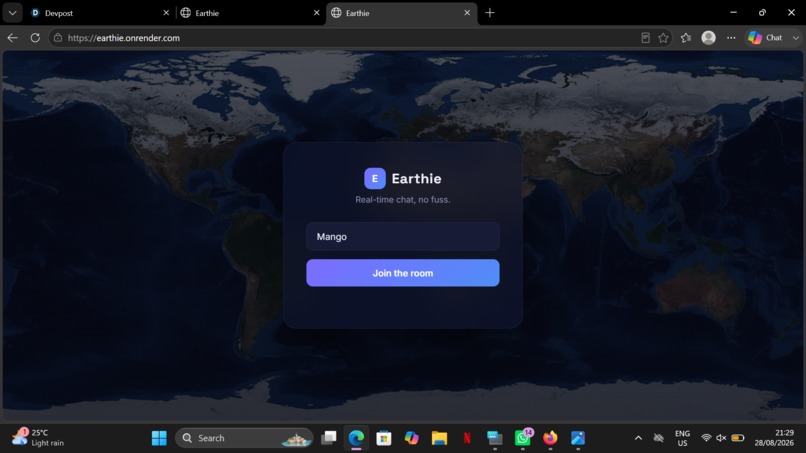Open the favorites list icon
Image resolution: width=806 pixels, height=453 pixels.
686,38
